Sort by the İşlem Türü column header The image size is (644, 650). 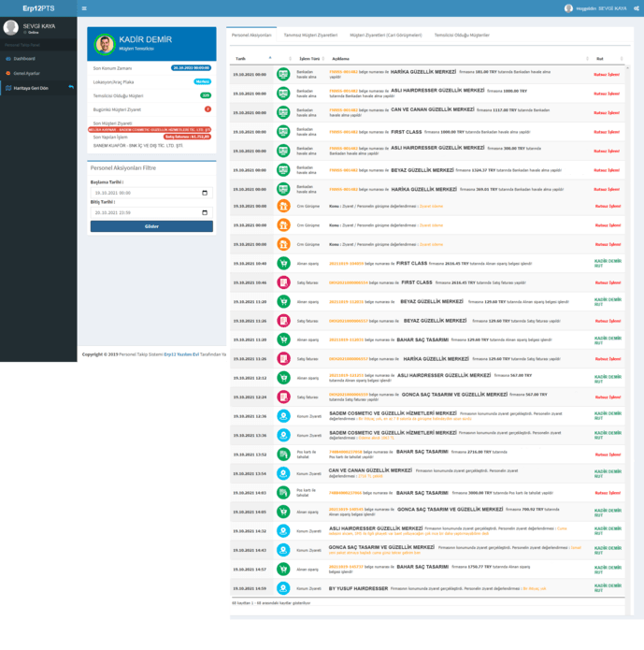(309, 59)
